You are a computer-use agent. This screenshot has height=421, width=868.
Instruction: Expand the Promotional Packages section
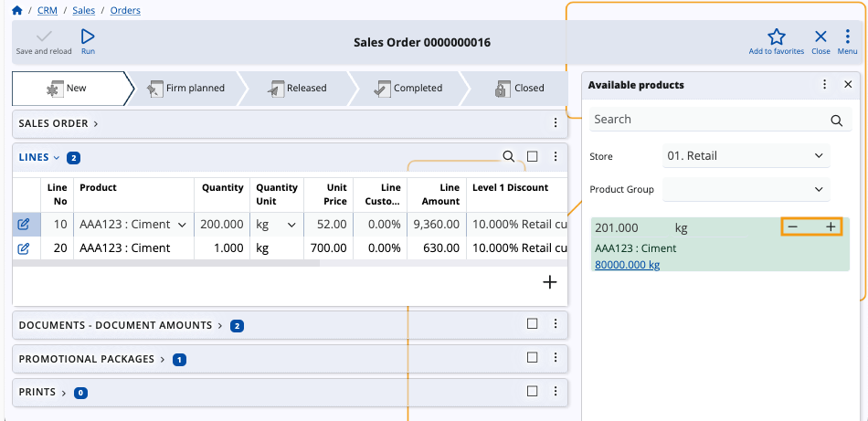(92, 359)
